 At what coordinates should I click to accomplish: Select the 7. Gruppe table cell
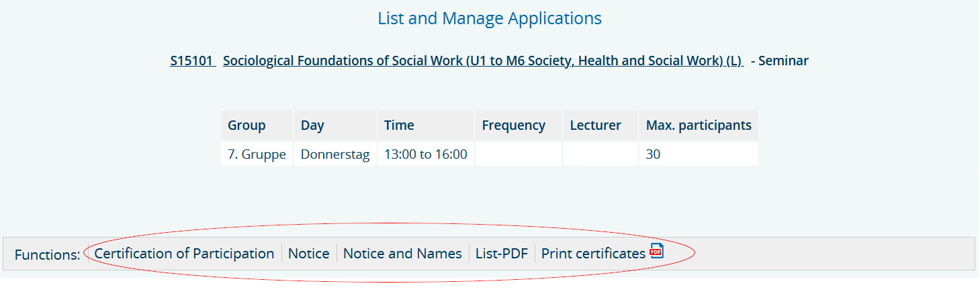pyautogui.click(x=257, y=154)
